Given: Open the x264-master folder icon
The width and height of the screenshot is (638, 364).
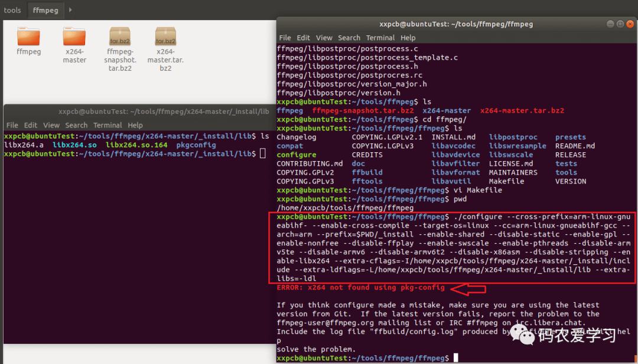Looking at the screenshot, I should click(x=74, y=37).
